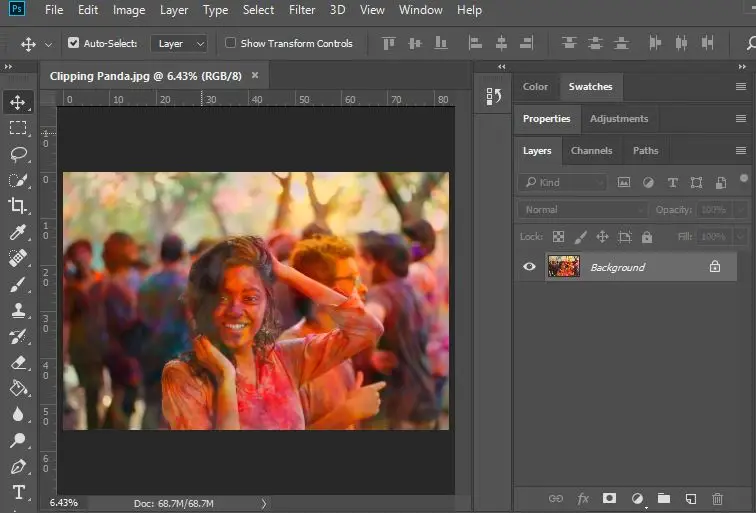Select the Dodge tool
756x513 pixels.
click(x=18, y=440)
